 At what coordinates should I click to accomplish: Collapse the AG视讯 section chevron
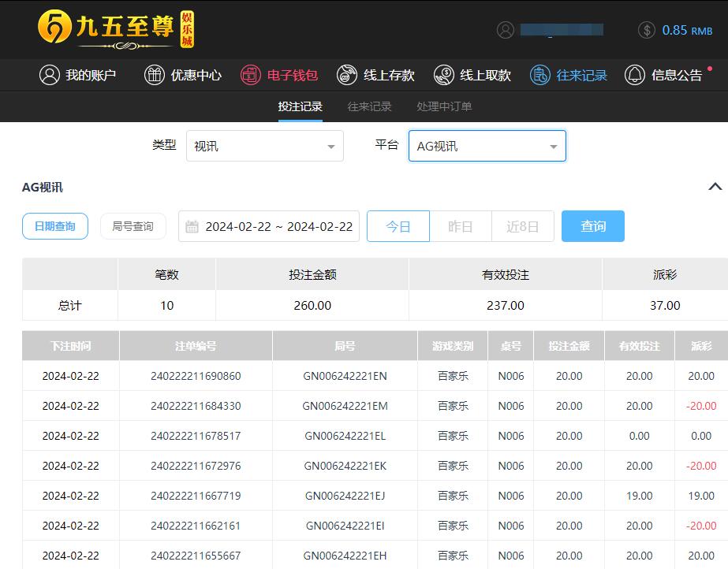click(x=715, y=187)
